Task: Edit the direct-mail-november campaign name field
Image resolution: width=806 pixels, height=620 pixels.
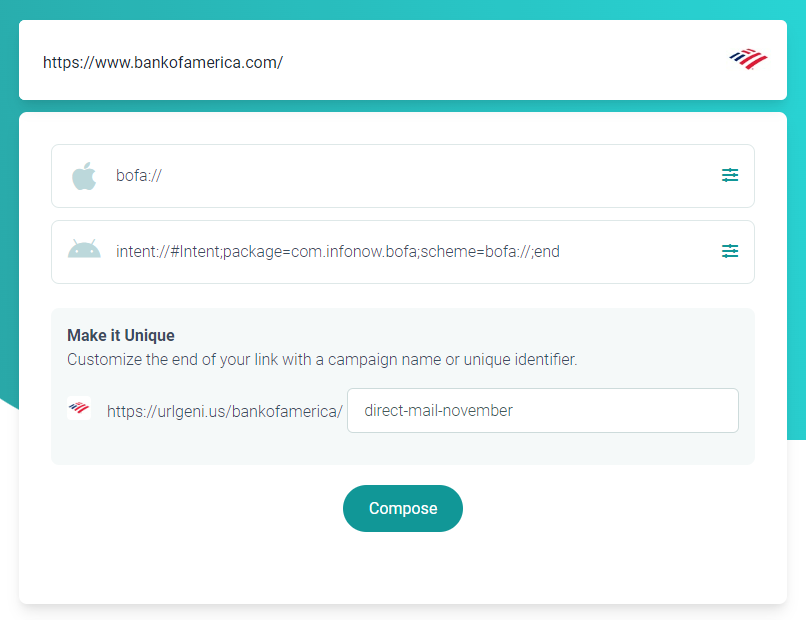Action: click(543, 410)
